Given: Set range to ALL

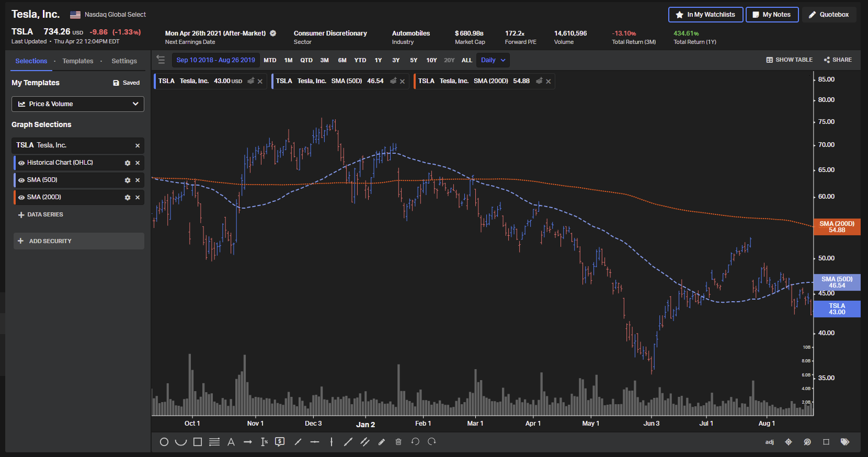Looking at the screenshot, I should [x=467, y=60].
